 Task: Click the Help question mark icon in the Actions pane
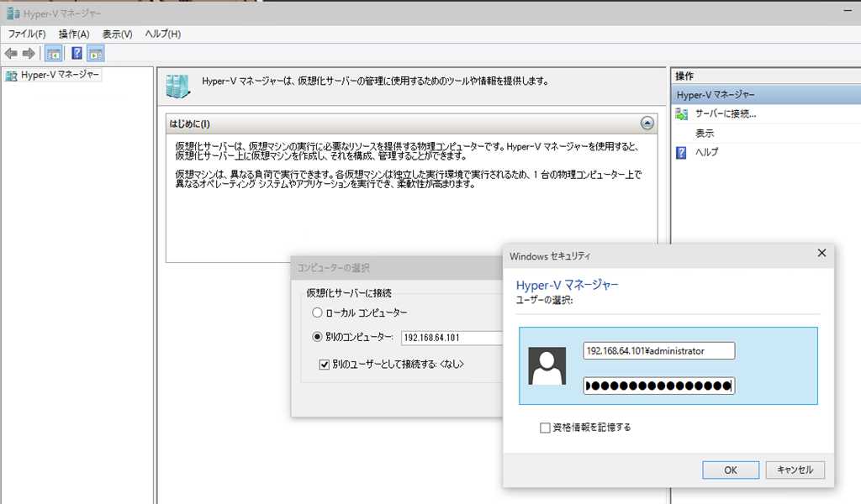point(681,153)
